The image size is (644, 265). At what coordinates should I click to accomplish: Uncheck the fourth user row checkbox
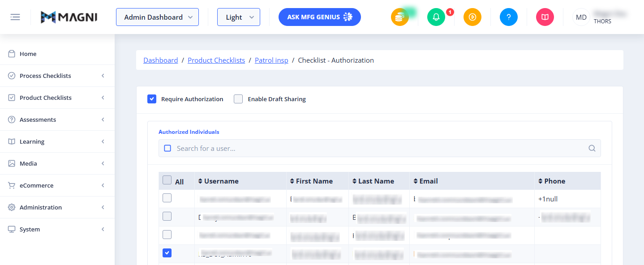167,253
